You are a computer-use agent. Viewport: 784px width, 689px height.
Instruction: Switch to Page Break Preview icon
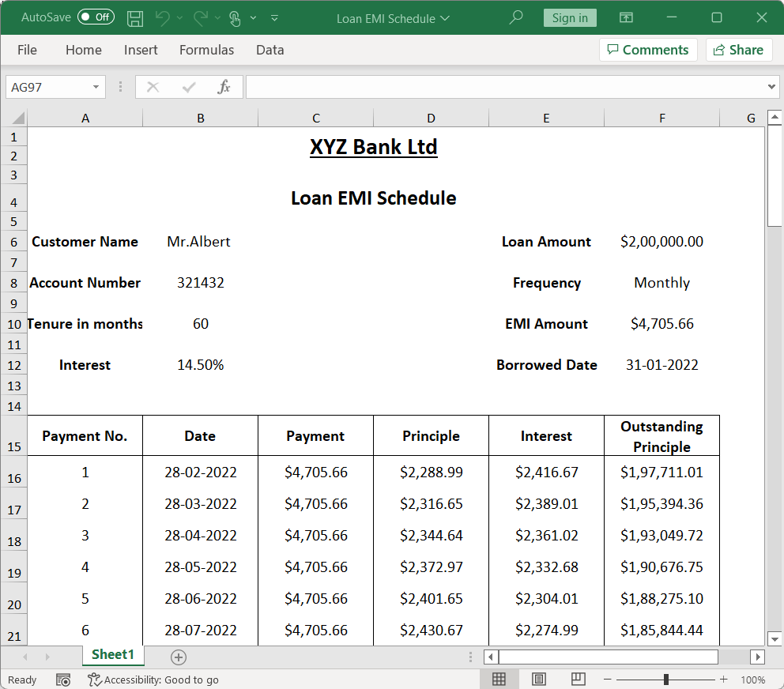point(579,680)
